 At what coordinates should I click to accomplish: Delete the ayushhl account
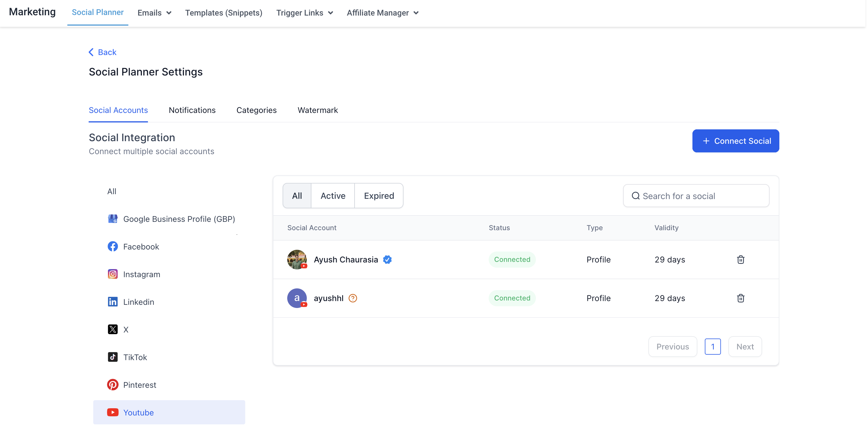(x=741, y=298)
